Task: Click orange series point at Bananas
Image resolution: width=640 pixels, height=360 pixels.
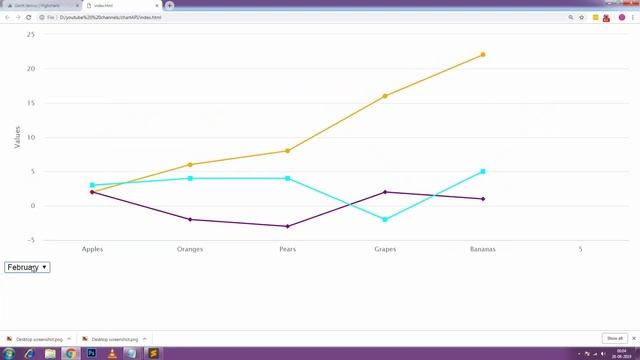Action: tap(483, 54)
